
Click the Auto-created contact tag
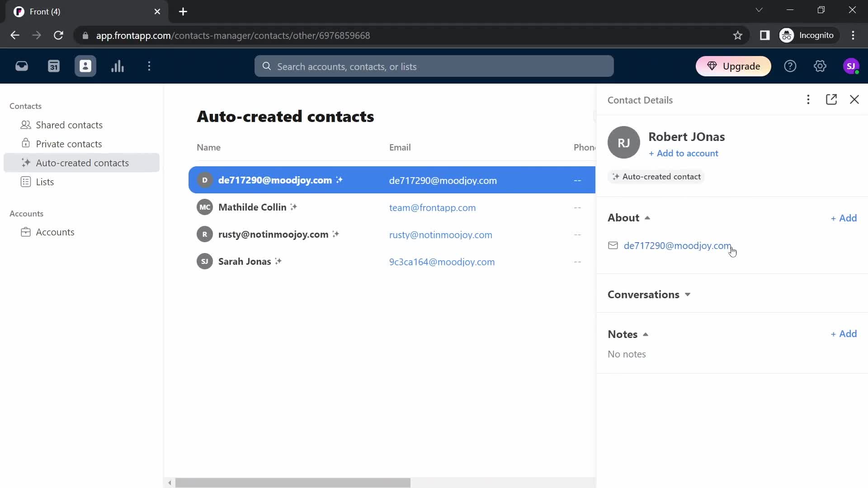(656, 177)
